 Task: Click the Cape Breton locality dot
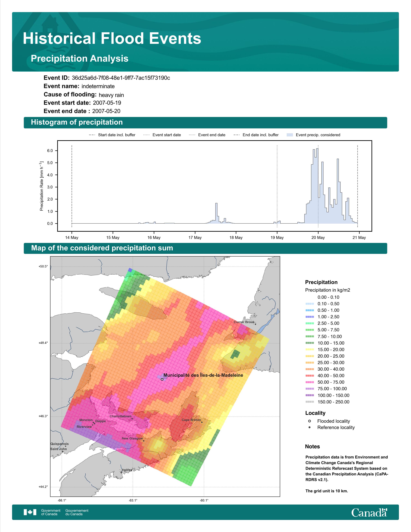[202, 422]
